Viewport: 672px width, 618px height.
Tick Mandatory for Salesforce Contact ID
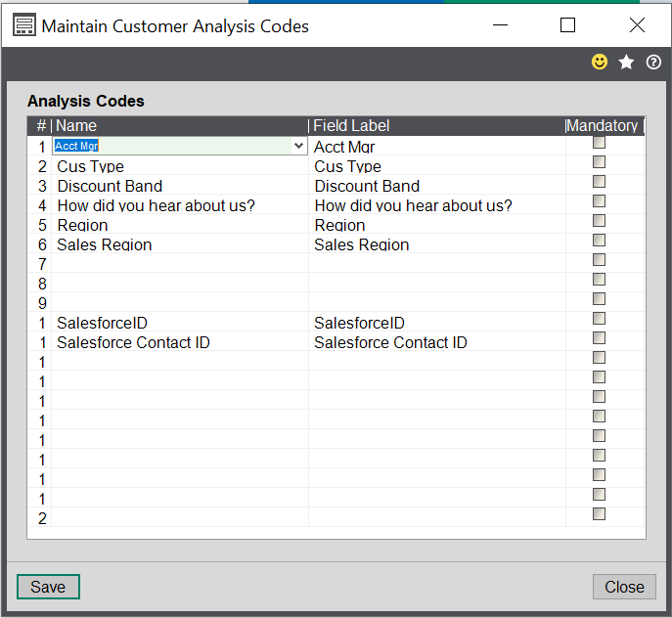(600, 338)
